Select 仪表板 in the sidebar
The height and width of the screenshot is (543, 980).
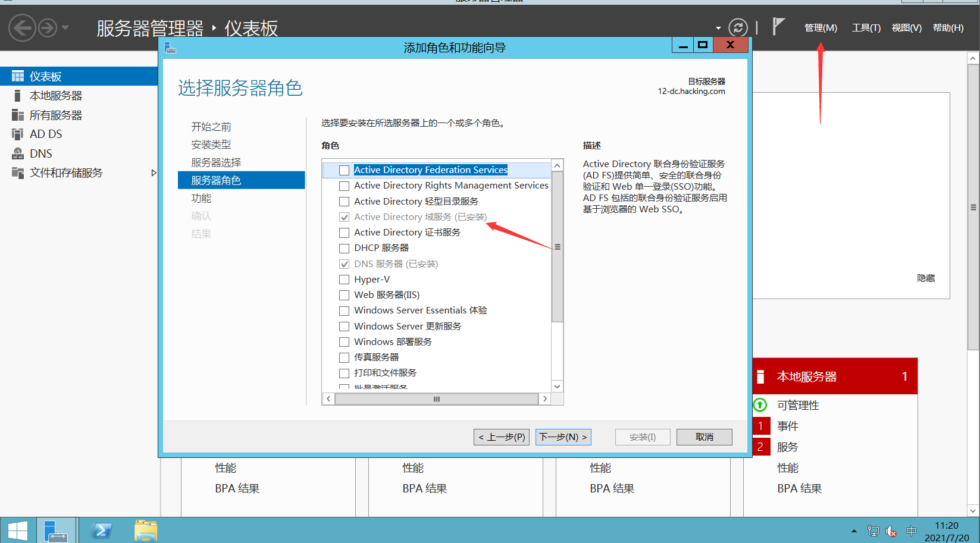click(x=79, y=76)
